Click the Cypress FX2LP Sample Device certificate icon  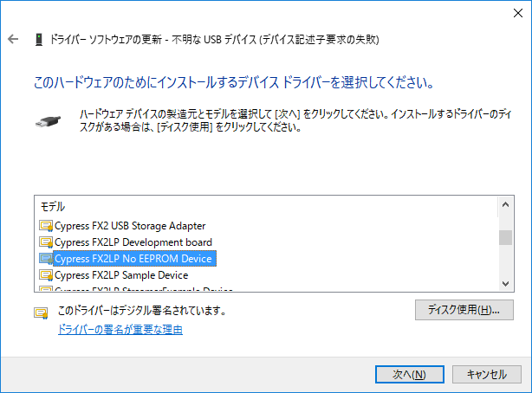pos(46,275)
